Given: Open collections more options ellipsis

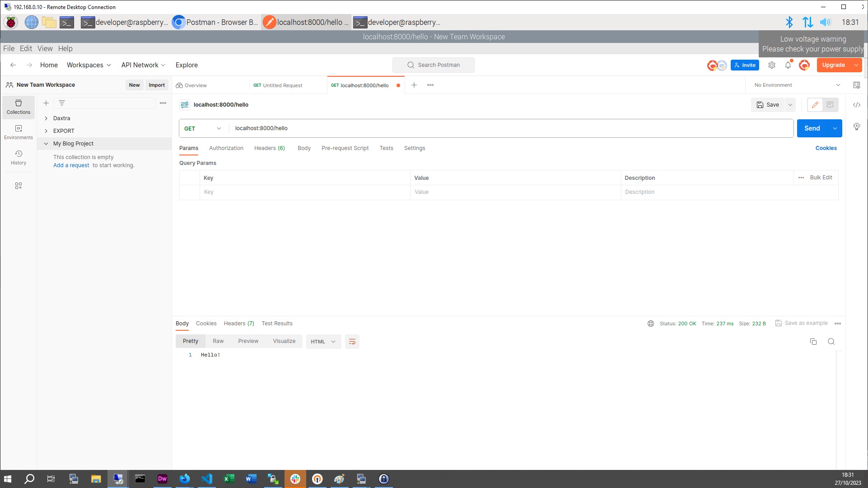Looking at the screenshot, I should [163, 103].
